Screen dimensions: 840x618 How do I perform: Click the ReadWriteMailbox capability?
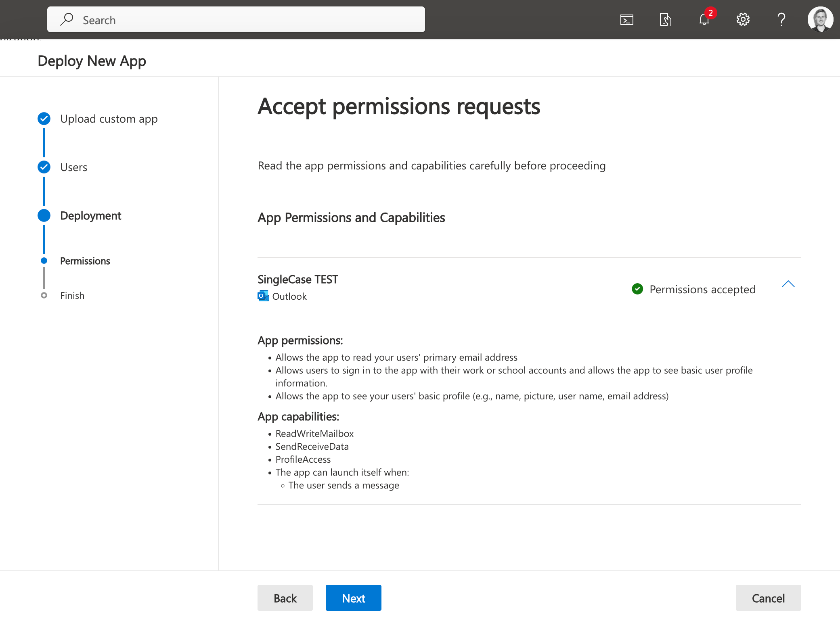coord(314,434)
